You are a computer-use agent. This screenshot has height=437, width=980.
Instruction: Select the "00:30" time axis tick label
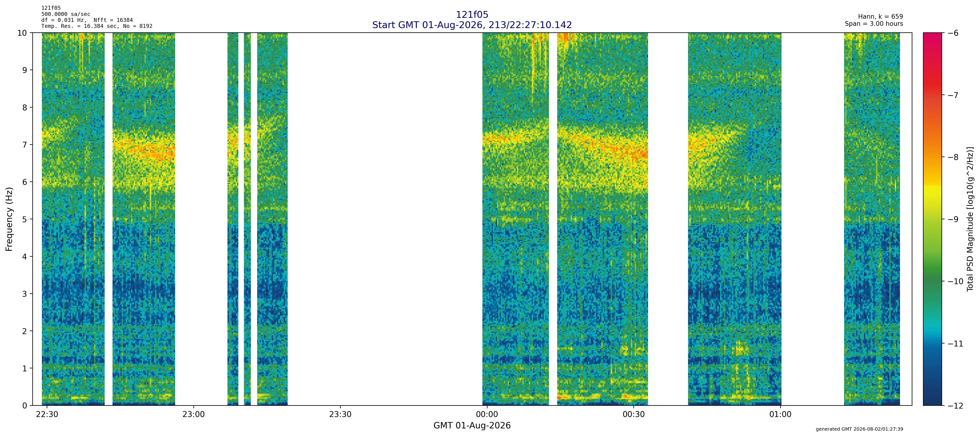click(634, 415)
